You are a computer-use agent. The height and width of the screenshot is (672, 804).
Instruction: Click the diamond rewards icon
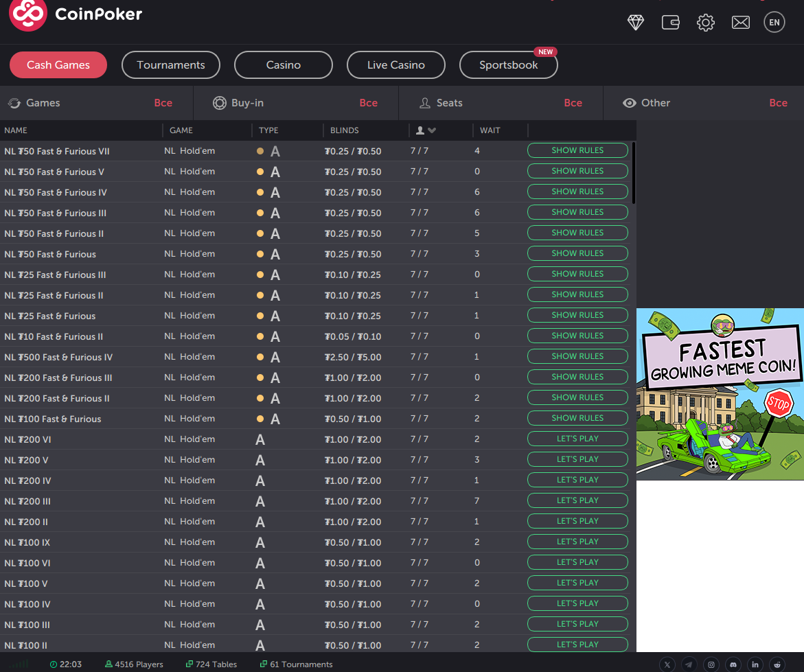[636, 22]
